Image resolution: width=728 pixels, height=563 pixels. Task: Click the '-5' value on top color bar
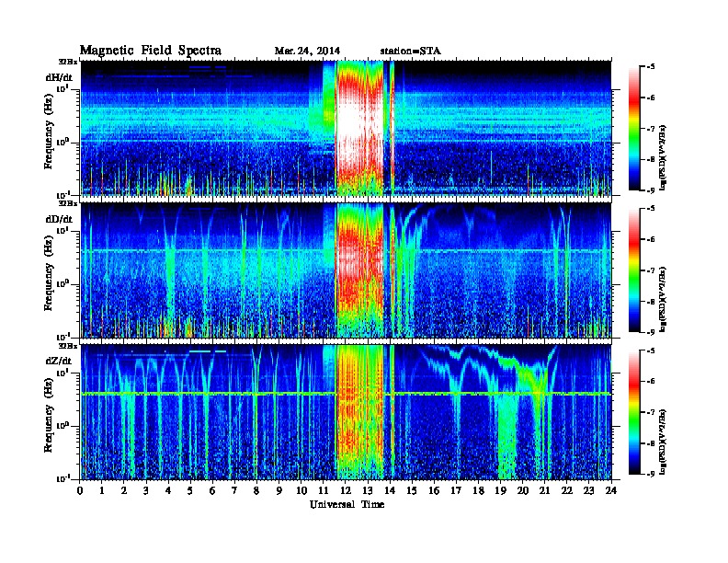650,67
